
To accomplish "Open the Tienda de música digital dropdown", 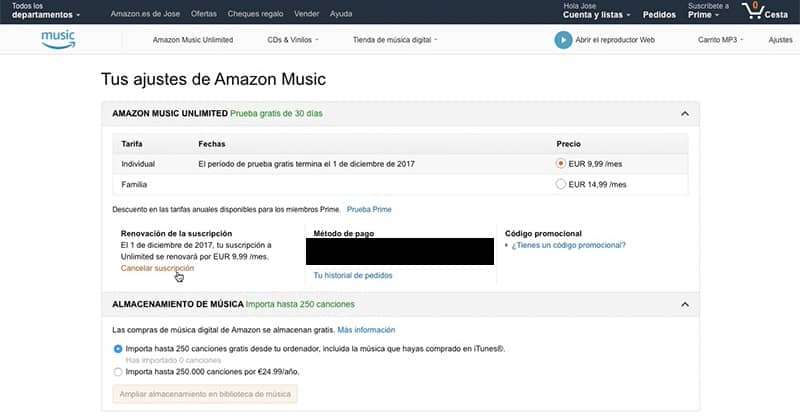I will click(x=395, y=40).
